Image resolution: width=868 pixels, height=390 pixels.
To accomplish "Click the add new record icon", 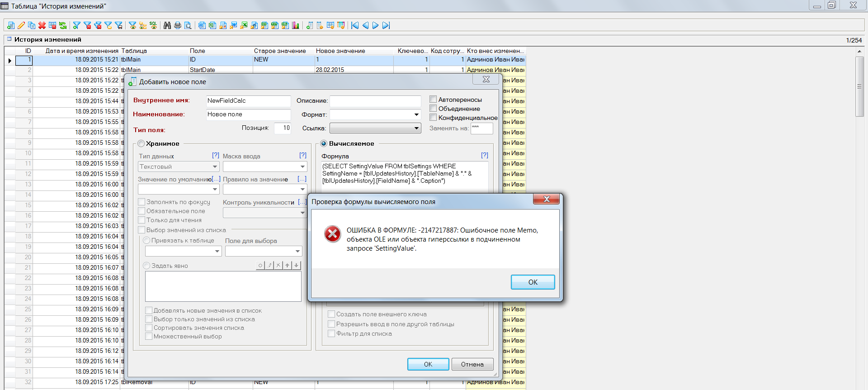I will [10, 25].
